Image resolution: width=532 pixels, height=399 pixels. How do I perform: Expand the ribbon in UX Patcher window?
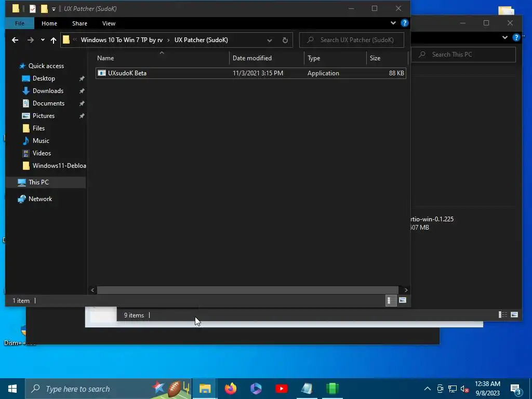(x=393, y=23)
